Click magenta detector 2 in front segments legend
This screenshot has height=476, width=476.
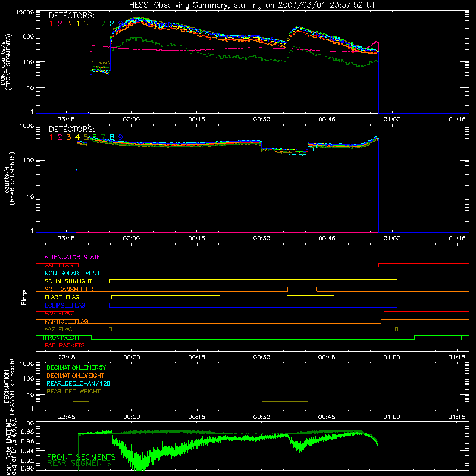click(x=60, y=24)
